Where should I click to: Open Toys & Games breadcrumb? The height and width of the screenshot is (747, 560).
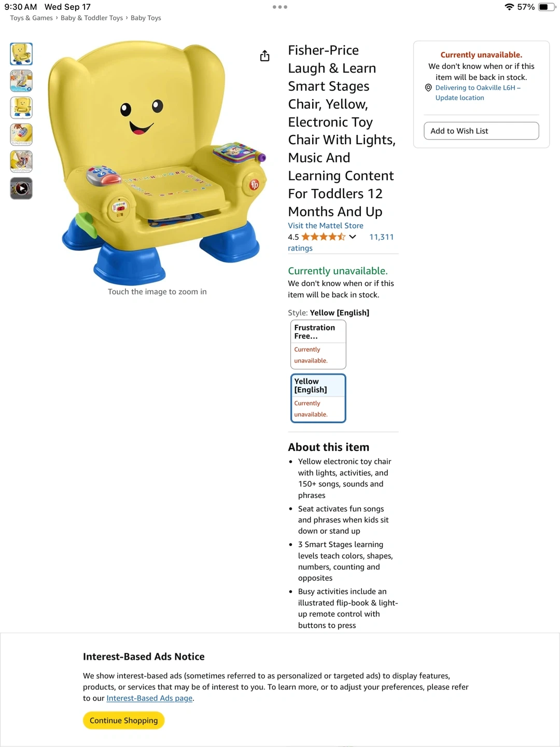click(32, 18)
